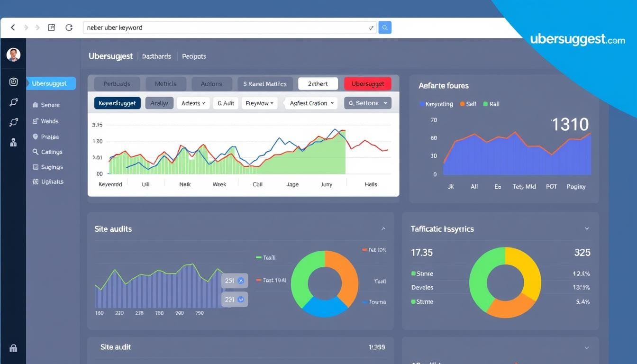Toggle the Rall legend series
637x364 pixels.
click(x=491, y=104)
